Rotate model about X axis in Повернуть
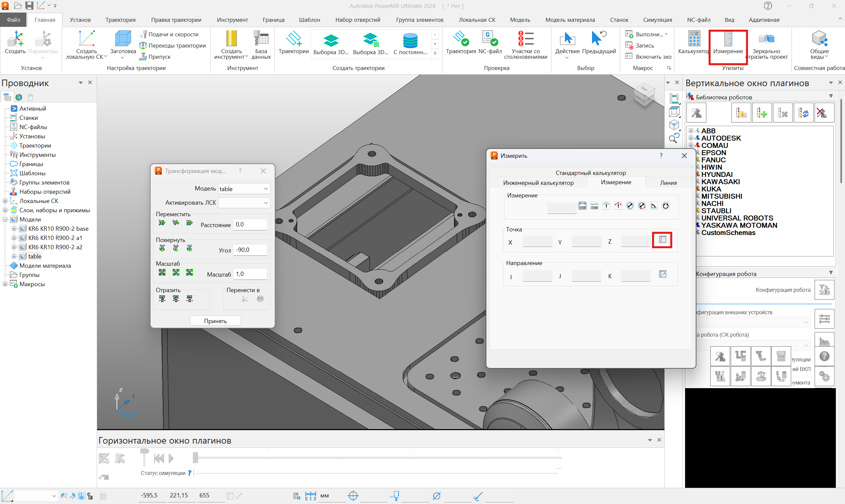This screenshot has width=845, height=504. coord(162,248)
